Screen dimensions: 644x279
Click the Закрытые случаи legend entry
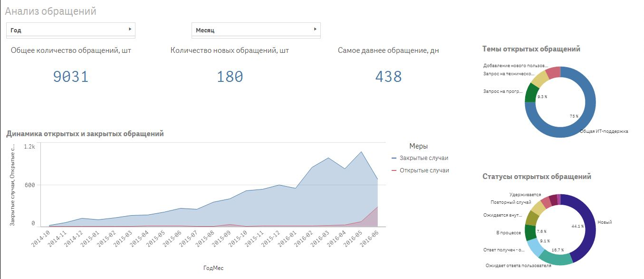423,158
